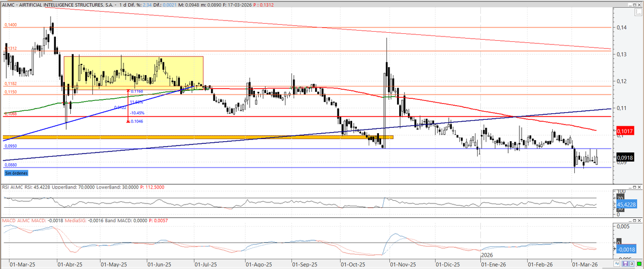This screenshot has width=644, height=269.
Task: Save chart with the purple diskette icon
Action: [625, 264]
